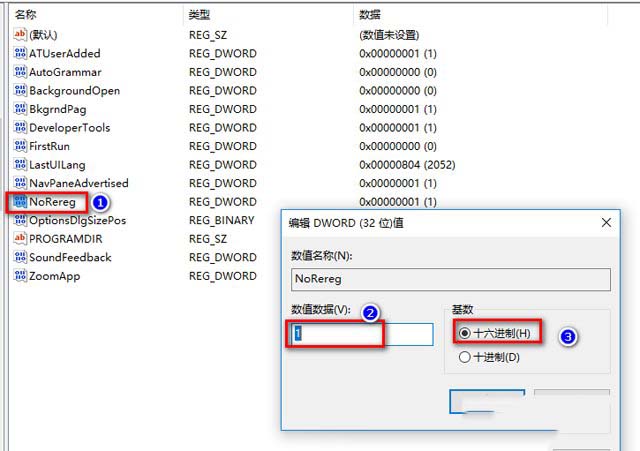Select the (默认) value name
This screenshot has width=640, height=451.
coord(43,35)
